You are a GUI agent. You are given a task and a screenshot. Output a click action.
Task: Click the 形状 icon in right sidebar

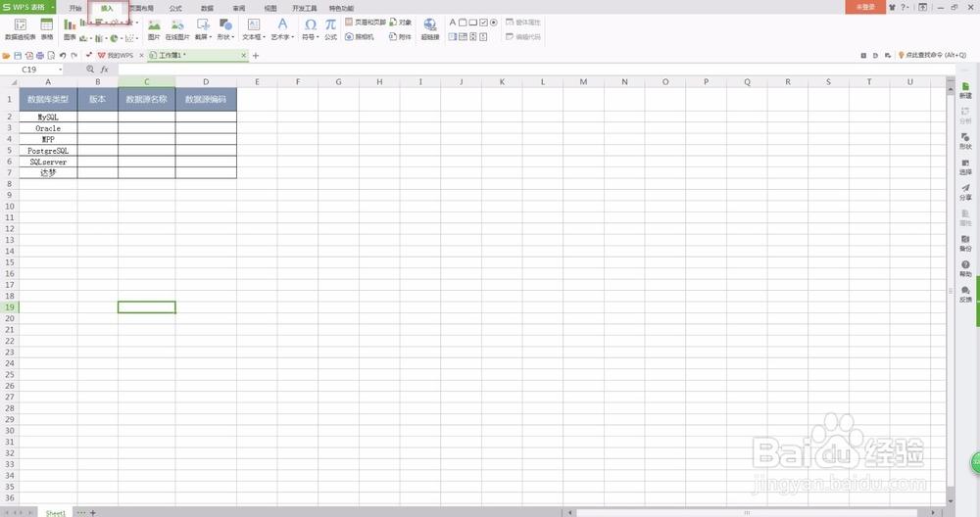tap(965, 141)
